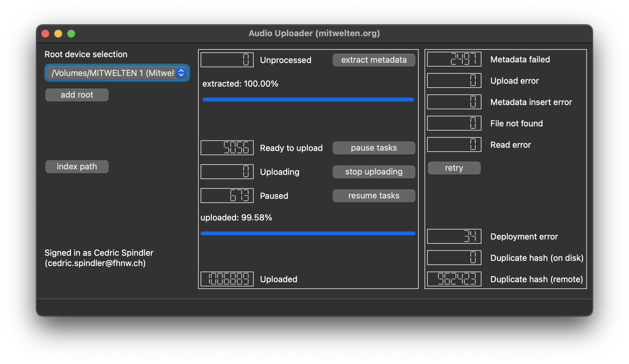The image size is (629, 364).
Task: Start metadata extraction with extract metadata
Action: [x=374, y=60]
